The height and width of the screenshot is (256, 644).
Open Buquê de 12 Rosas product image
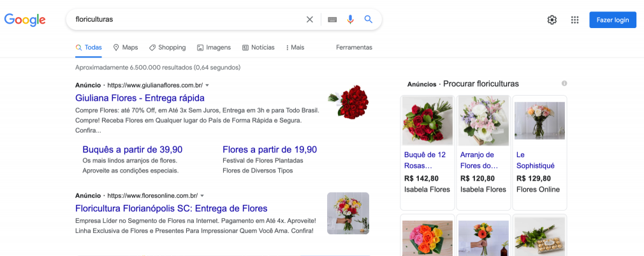click(x=428, y=121)
